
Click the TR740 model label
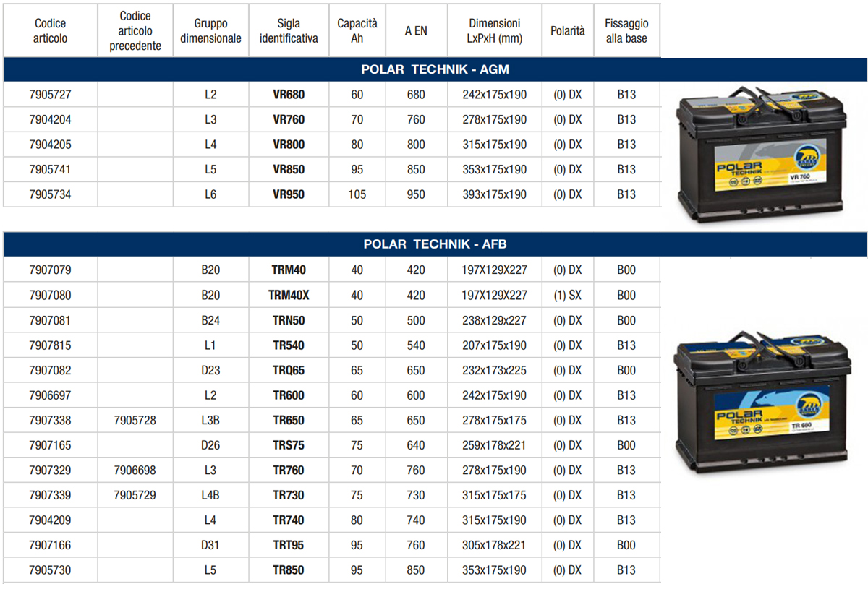(x=289, y=520)
